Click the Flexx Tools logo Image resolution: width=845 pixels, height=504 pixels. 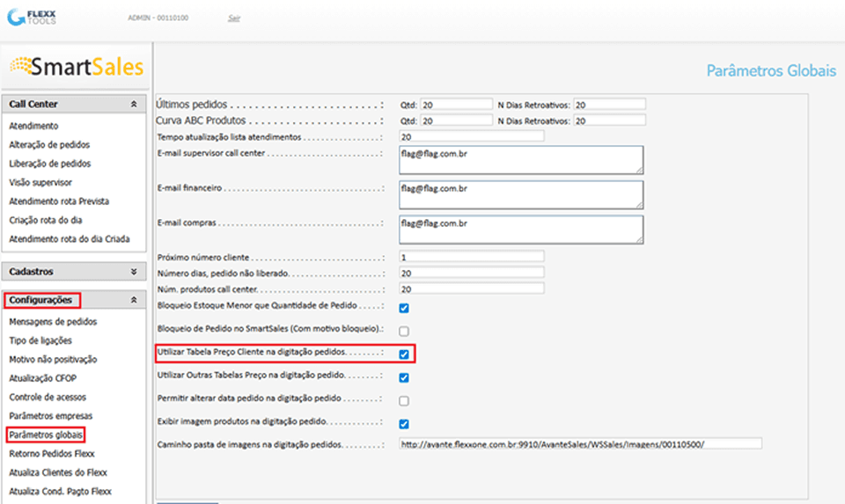click(x=32, y=18)
